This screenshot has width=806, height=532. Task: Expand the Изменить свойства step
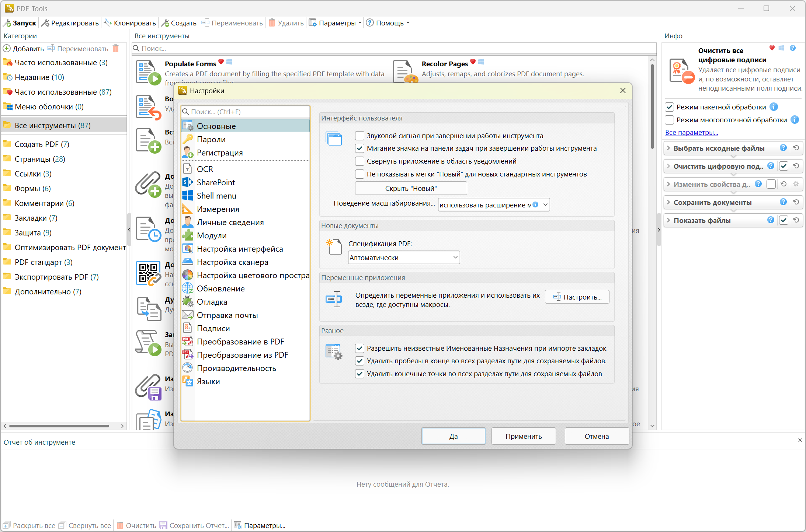(x=668, y=184)
